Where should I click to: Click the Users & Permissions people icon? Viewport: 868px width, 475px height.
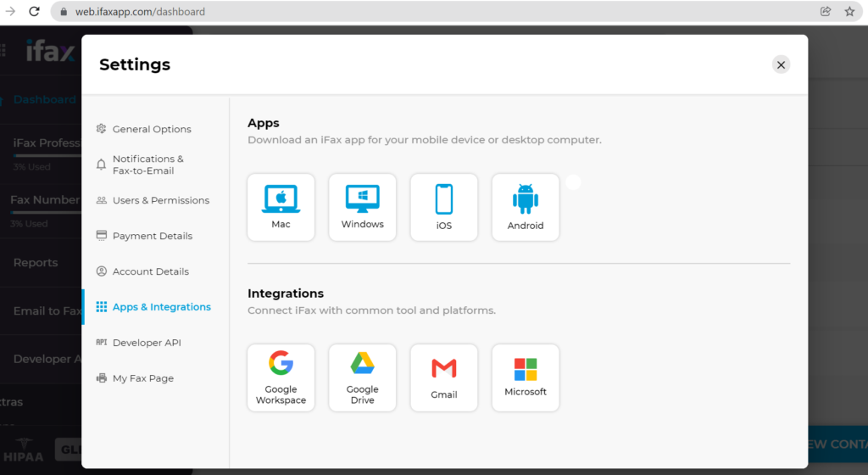102,200
